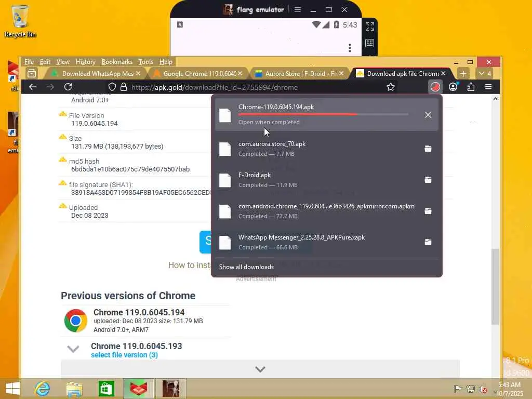Expand the list all tabs dropdown
Image resolution: width=532 pixels, height=399 pixels.
click(485, 73)
